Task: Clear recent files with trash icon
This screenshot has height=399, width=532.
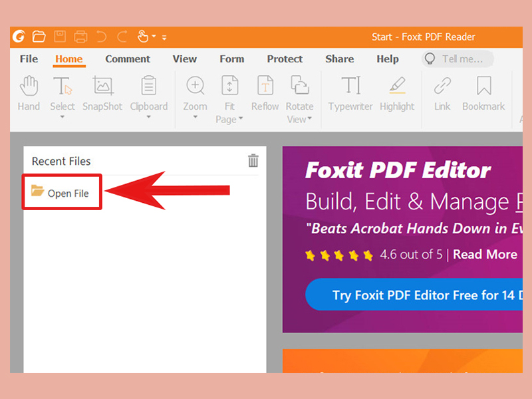Action: click(253, 160)
